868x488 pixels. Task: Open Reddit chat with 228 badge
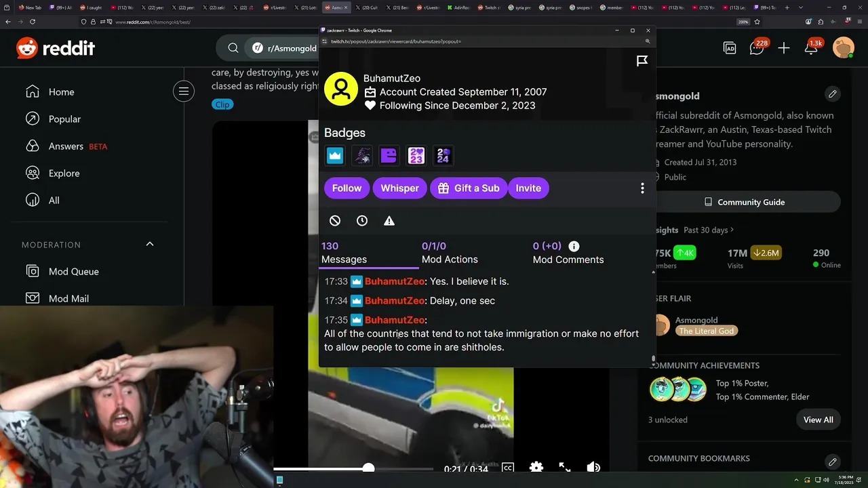click(x=757, y=47)
